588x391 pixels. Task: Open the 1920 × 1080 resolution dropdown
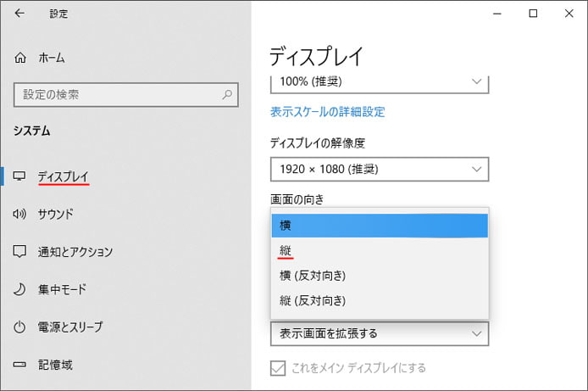[x=380, y=170]
